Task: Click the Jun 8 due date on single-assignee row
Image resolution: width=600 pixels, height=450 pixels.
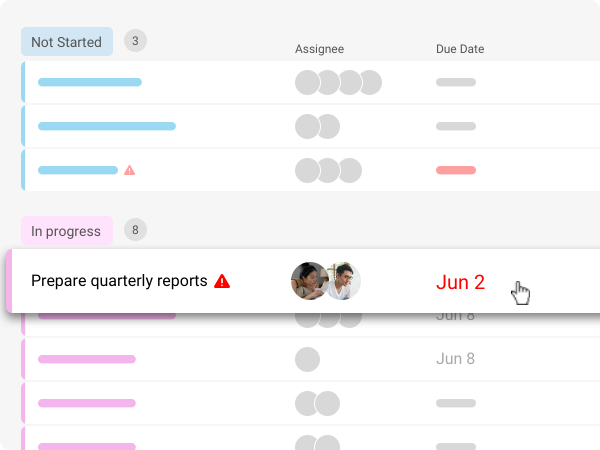Action: [x=455, y=359]
